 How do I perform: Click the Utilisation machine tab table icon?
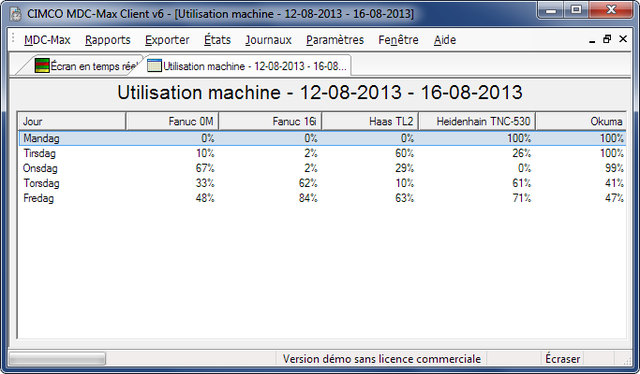coord(154,65)
